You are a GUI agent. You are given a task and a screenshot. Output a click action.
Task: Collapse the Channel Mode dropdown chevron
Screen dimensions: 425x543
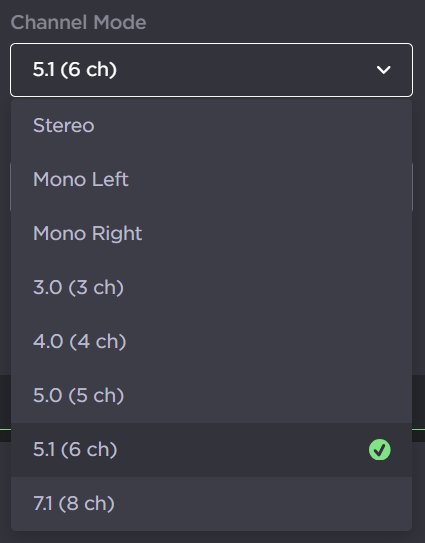383,70
